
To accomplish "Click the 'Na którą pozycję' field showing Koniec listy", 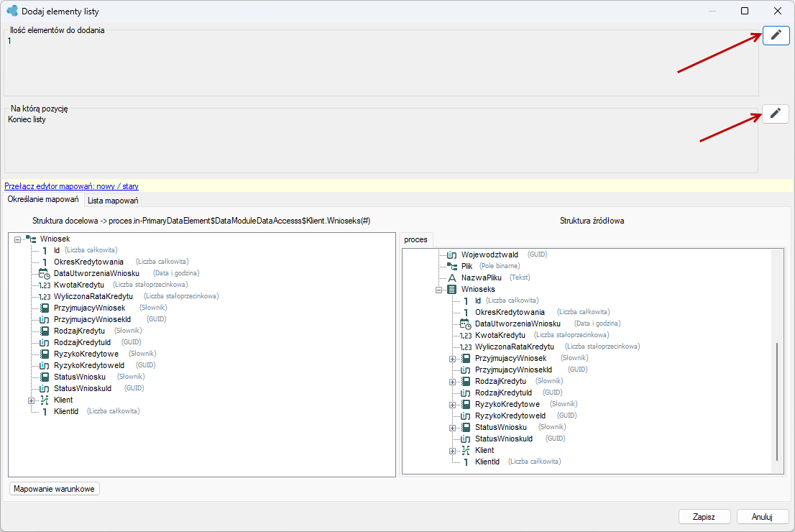I will [x=381, y=141].
